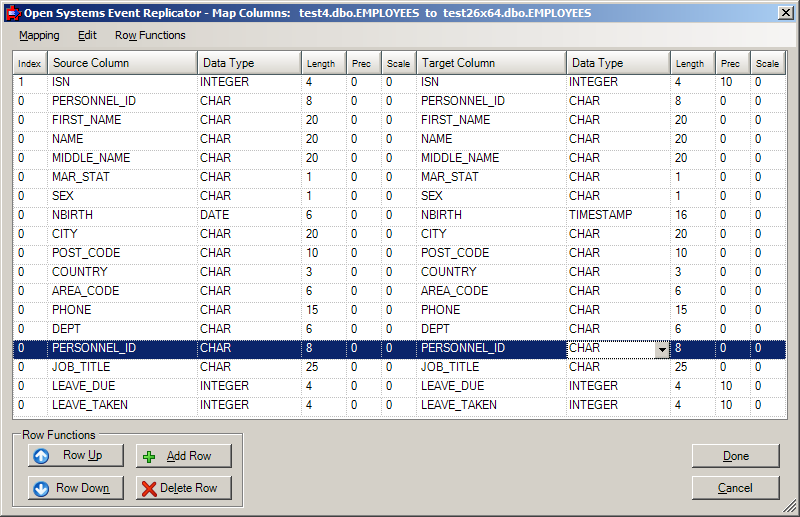Click the index value 1 in the ISN row
The image size is (800, 517).
30,82
